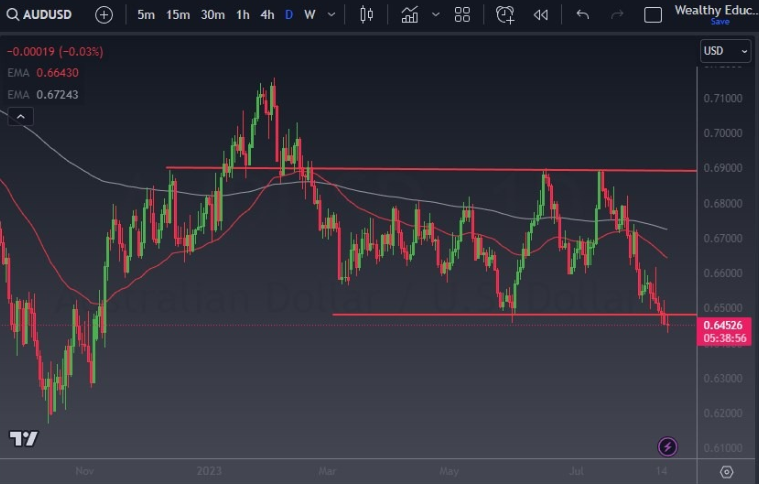Undo last action with the undo arrow
Viewport: 759px width, 484px height.
click(x=583, y=15)
